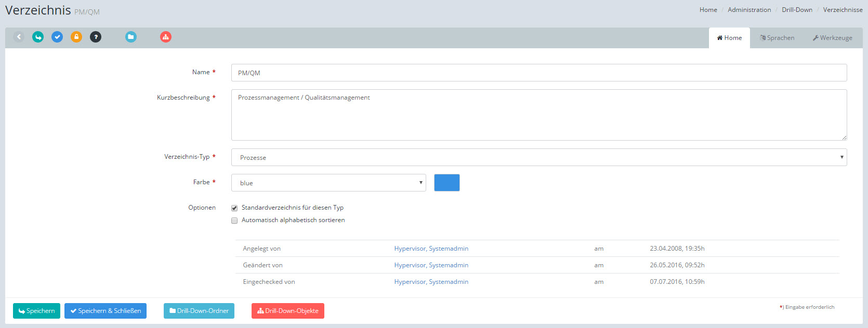Click the teal save arrow toolbar icon
The width and height of the screenshot is (868, 328).
pyautogui.click(x=38, y=37)
